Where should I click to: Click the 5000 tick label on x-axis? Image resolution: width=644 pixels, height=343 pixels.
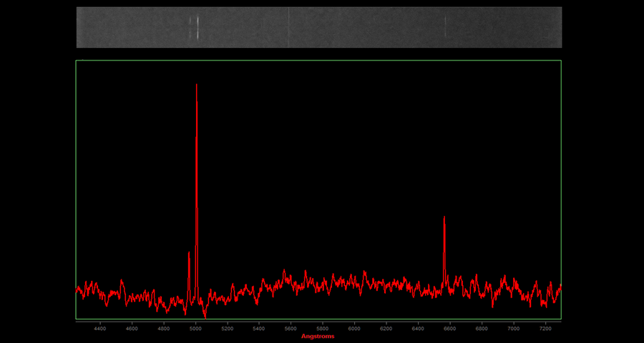[x=195, y=328]
